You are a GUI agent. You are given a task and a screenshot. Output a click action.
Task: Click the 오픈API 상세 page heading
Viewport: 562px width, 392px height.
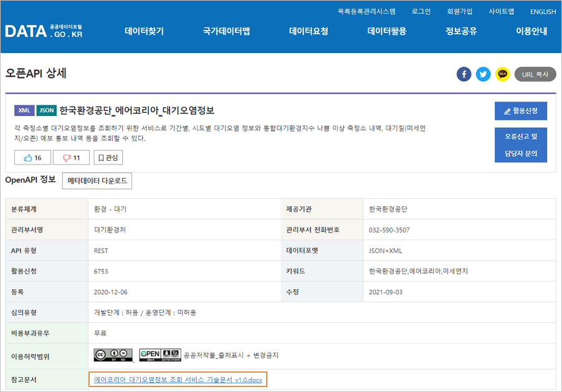click(x=36, y=73)
